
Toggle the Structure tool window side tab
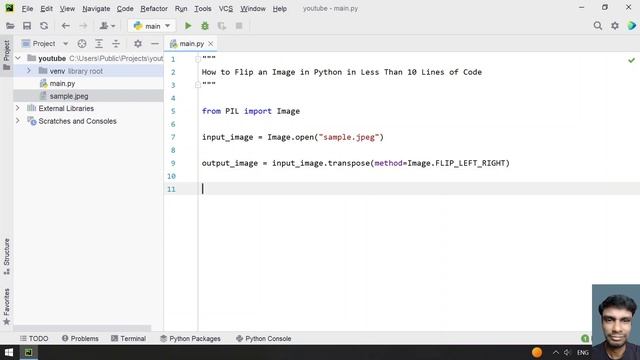[x=7, y=256]
